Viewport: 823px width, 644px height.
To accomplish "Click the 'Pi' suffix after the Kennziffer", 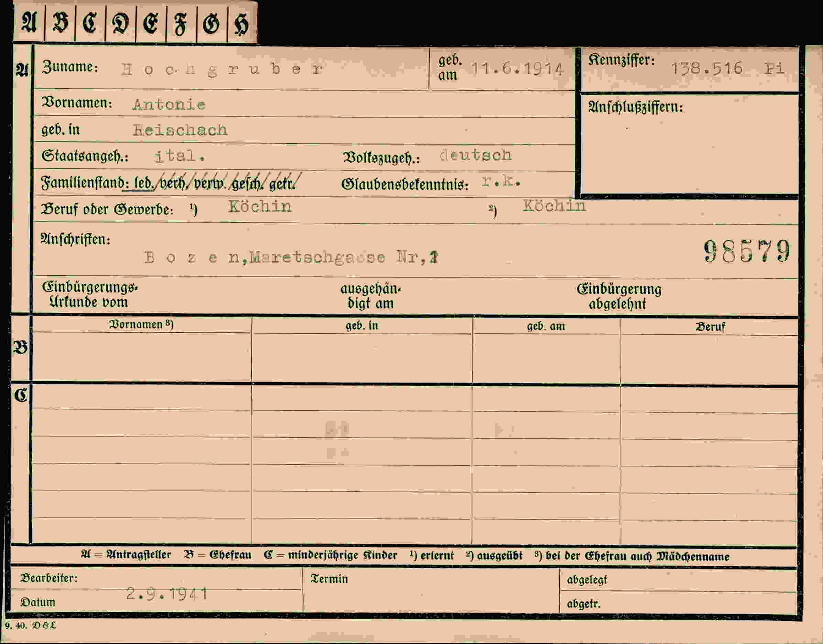I will click(x=774, y=68).
